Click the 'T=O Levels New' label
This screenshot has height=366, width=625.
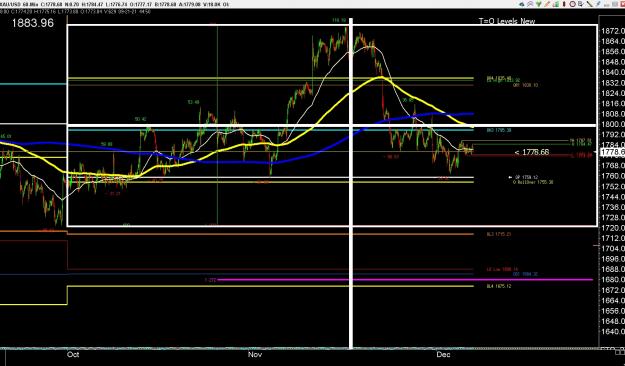[x=507, y=21]
